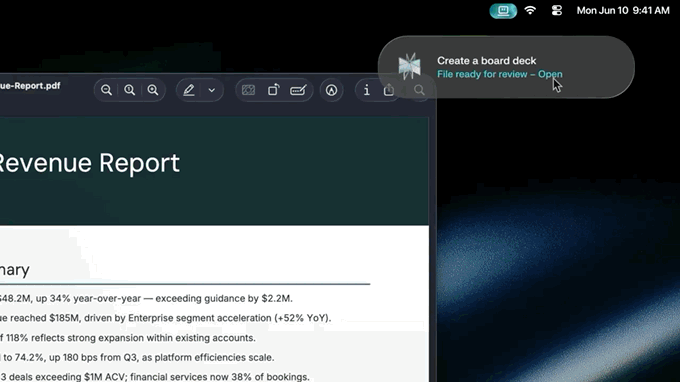Viewport: 680px width, 382px height.
Task: Open Control Center from menu bar
Action: 557,10
